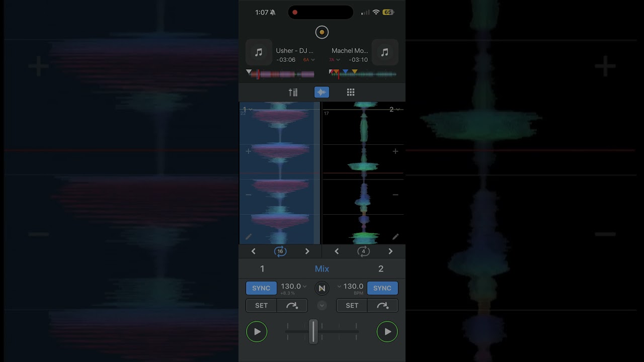The width and height of the screenshot is (644, 362).
Task: Open track library for the Usher deck
Action: 259,52
